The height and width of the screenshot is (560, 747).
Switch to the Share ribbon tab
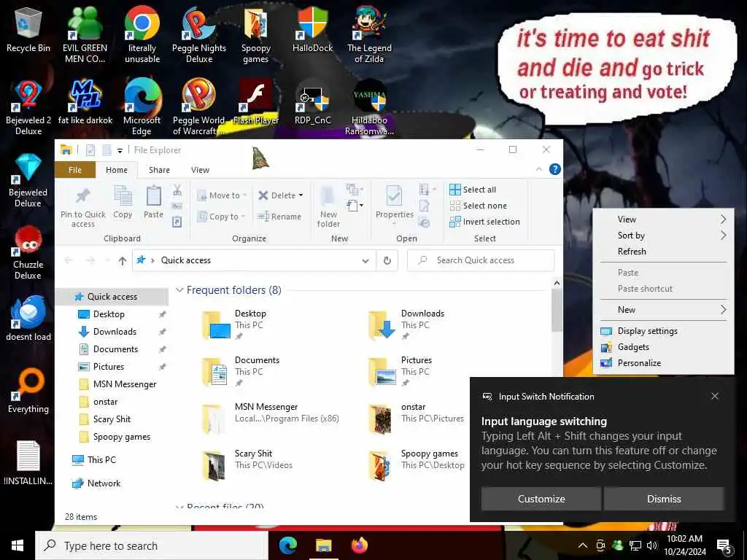coord(159,170)
